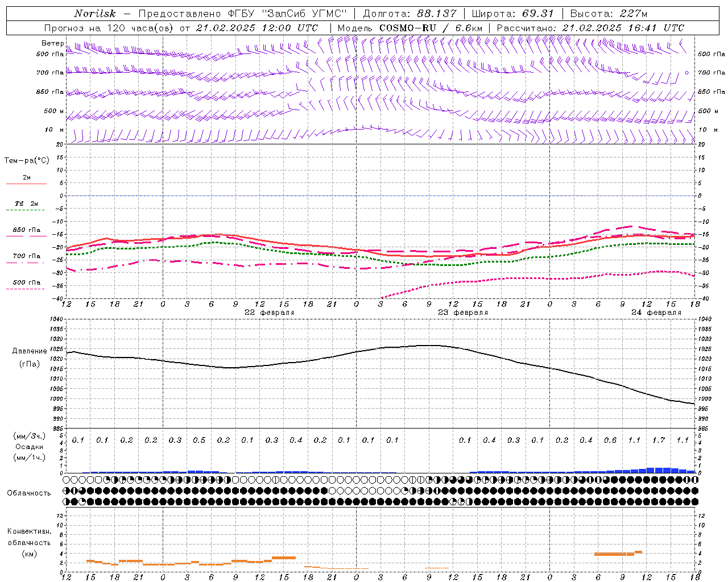Click the thick orange convective cloud bar near 4 km
This screenshot has width=728, height=582.
pos(614,554)
